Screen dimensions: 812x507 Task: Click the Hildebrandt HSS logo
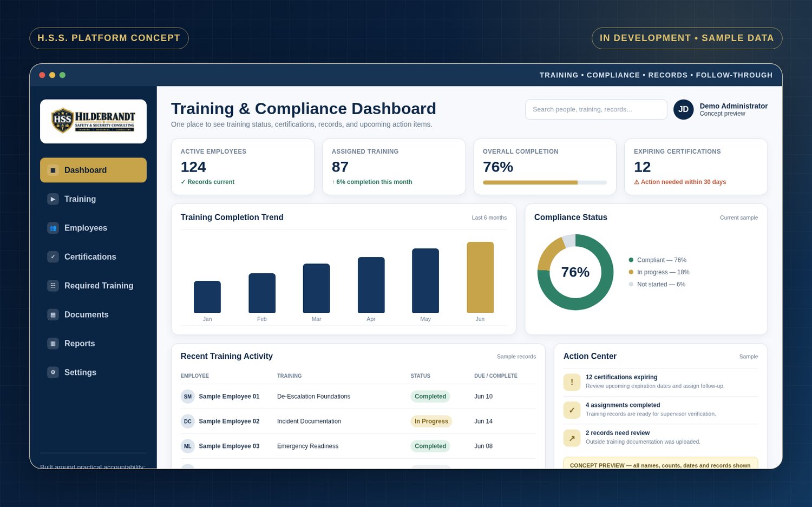pos(93,121)
